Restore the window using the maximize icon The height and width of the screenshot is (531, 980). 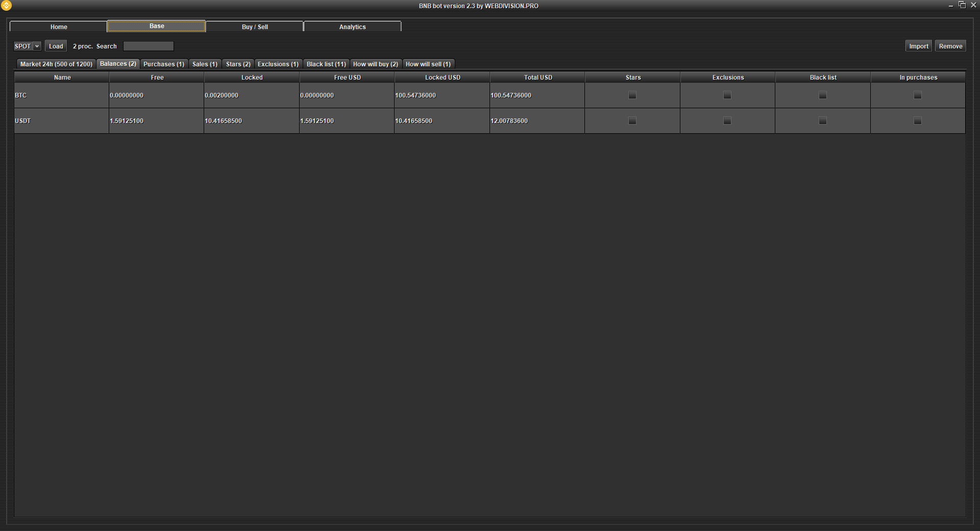coord(962,5)
